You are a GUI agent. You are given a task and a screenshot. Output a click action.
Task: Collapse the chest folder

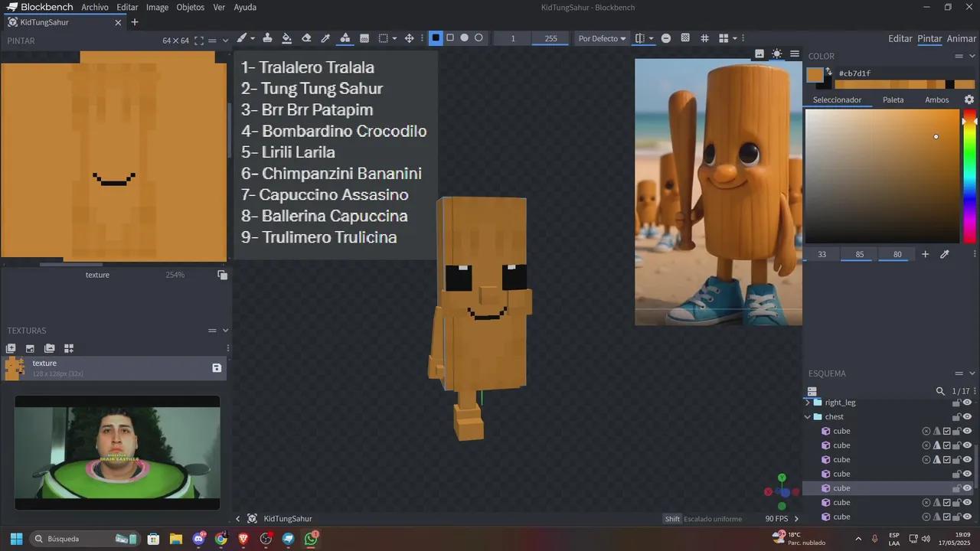807,416
